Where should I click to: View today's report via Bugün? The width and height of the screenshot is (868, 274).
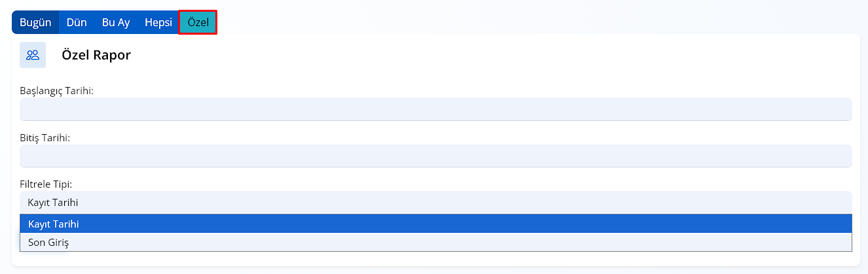point(35,22)
